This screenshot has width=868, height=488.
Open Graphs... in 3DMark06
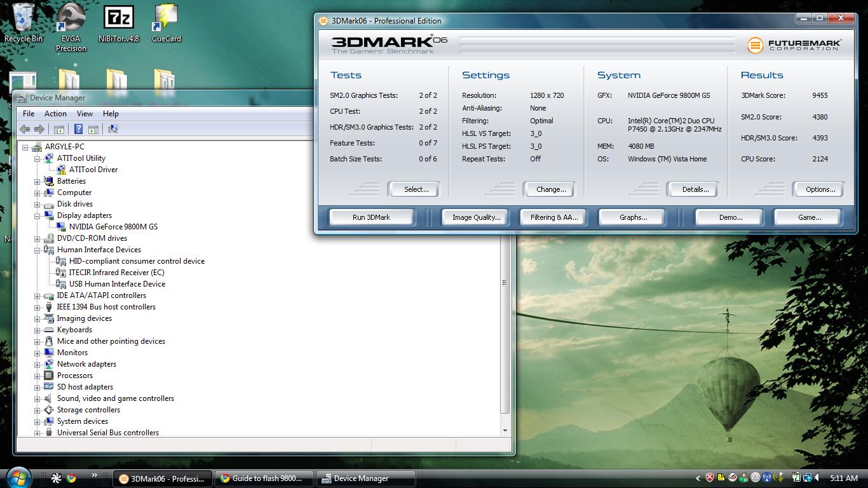633,217
